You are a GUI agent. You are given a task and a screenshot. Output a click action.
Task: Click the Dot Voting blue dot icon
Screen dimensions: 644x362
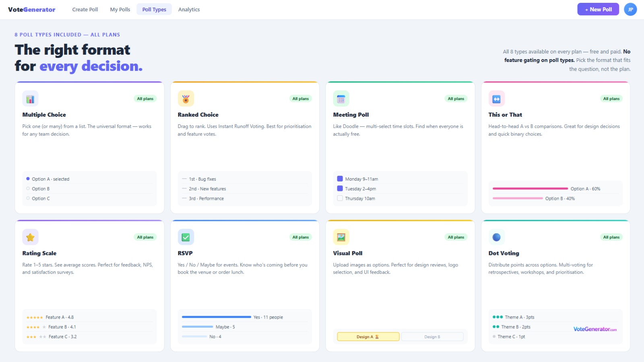(496, 237)
